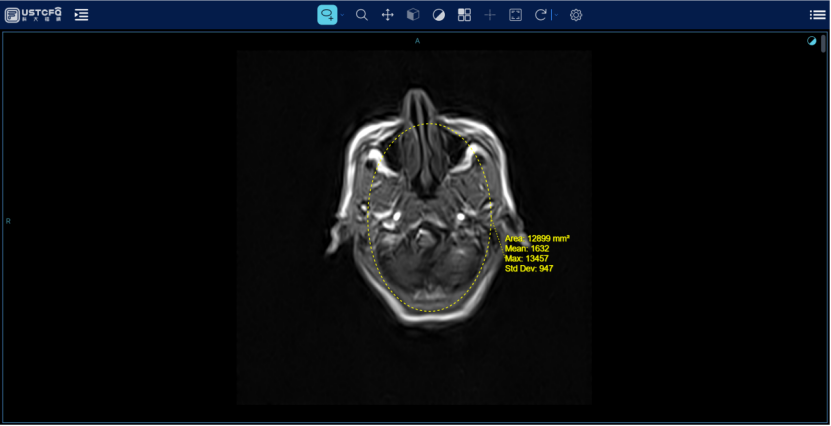Open the ROI tool options dropdown arrow

[x=342, y=15]
